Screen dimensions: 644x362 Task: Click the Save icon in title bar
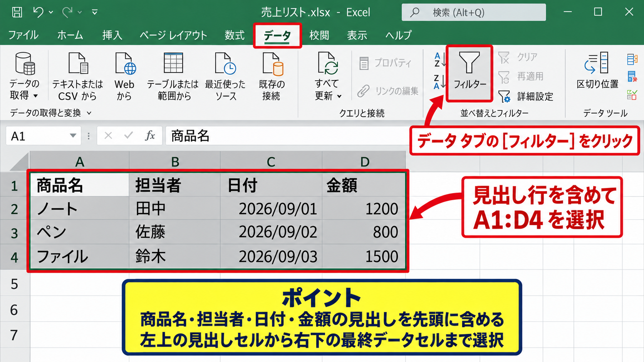(x=17, y=12)
